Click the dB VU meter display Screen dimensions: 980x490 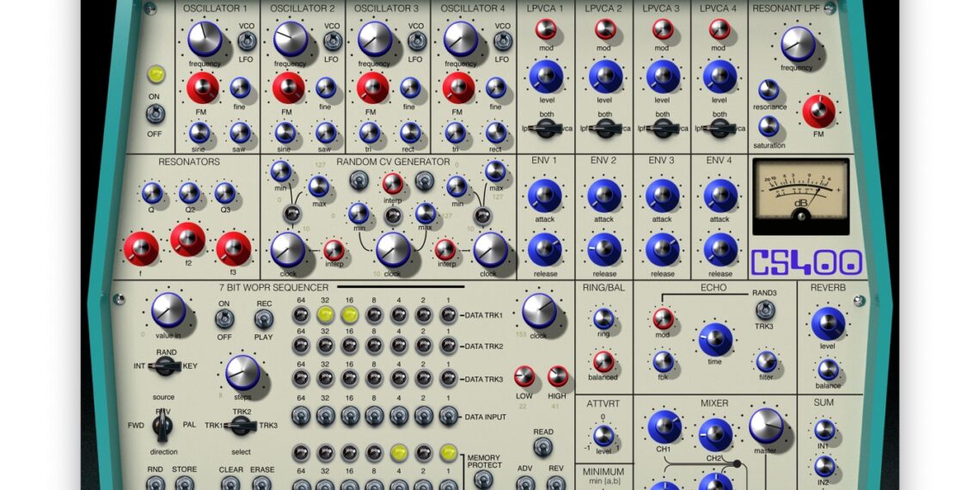800,196
